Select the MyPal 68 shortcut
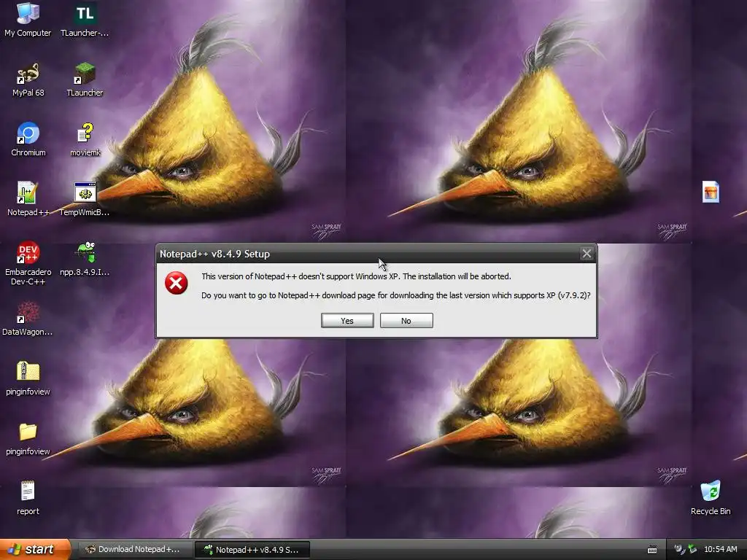 [28, 80]
